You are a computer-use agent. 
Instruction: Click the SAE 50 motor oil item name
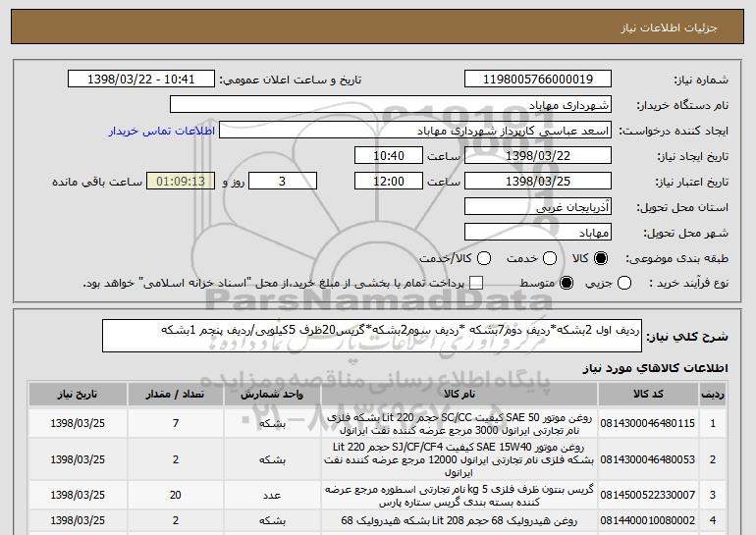pyautogui.click(x=459, y=424)
